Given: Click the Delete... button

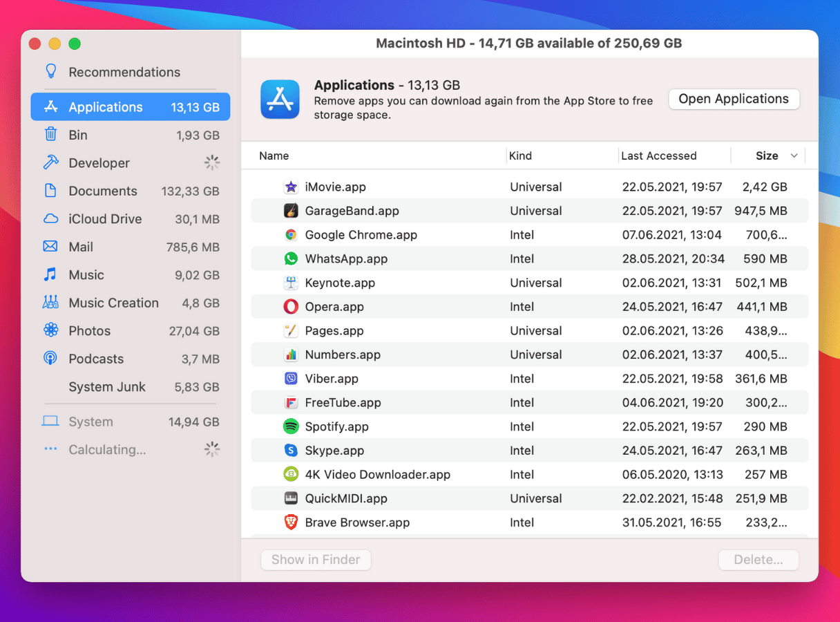Looking at the screenshot, I should coord(758,560).
